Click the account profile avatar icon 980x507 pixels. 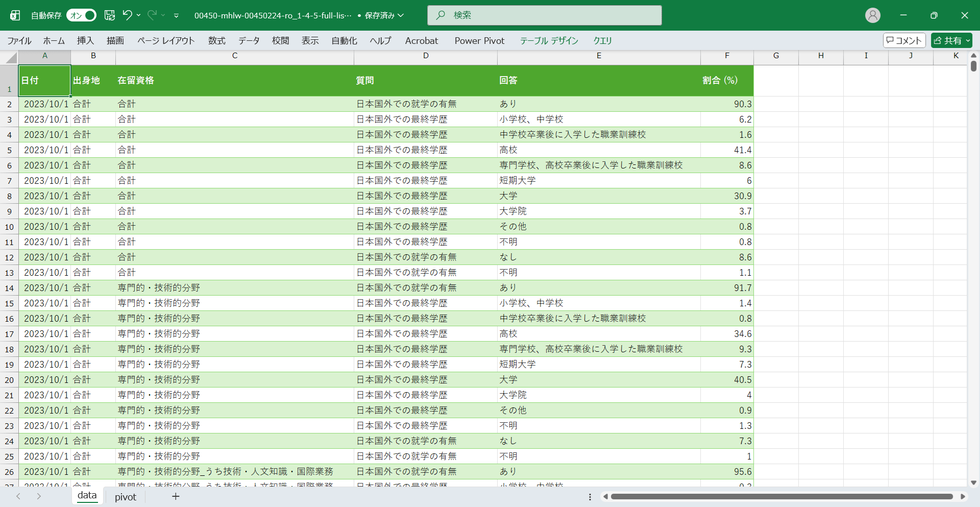pyautogui.click(x=872, y=15)
